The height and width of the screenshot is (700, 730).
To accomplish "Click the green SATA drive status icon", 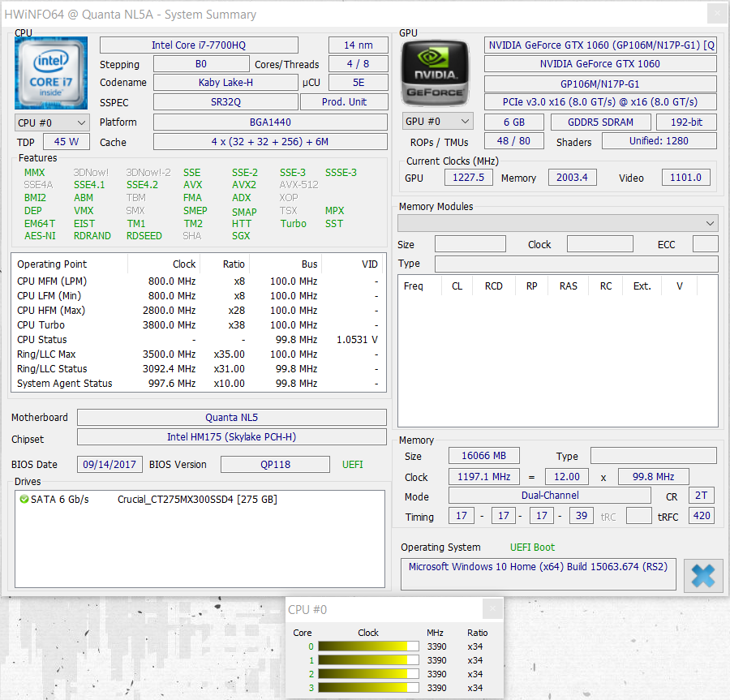I will (24, 500).
